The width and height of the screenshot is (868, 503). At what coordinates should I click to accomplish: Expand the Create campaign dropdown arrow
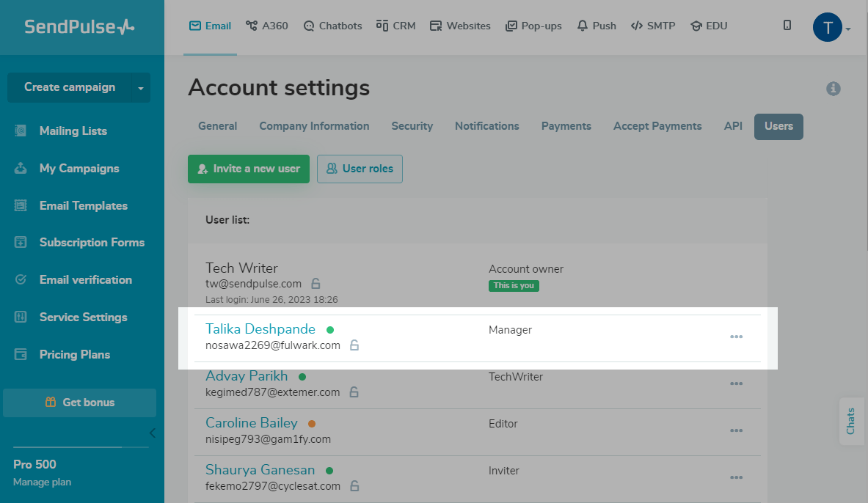[140, 88]
